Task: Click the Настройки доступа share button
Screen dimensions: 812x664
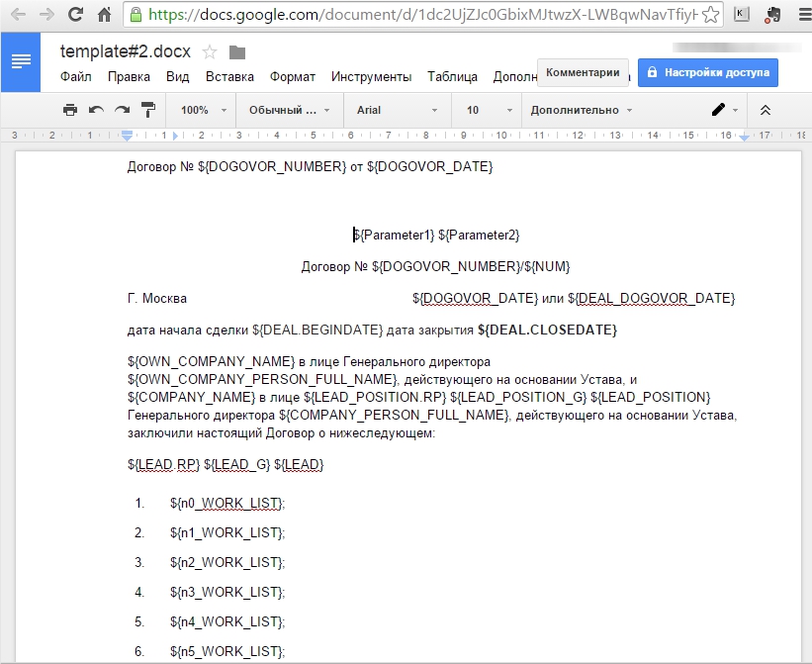Action: click(708, 72)
